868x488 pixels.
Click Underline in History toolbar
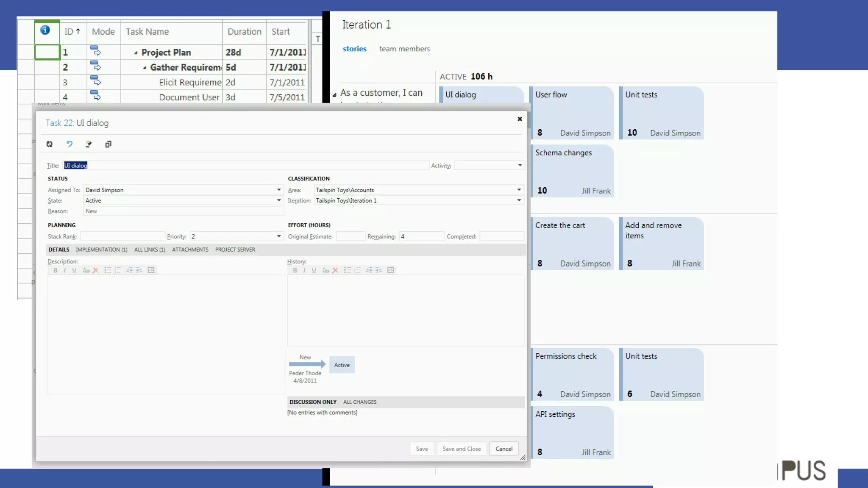[x=314, y=270]
